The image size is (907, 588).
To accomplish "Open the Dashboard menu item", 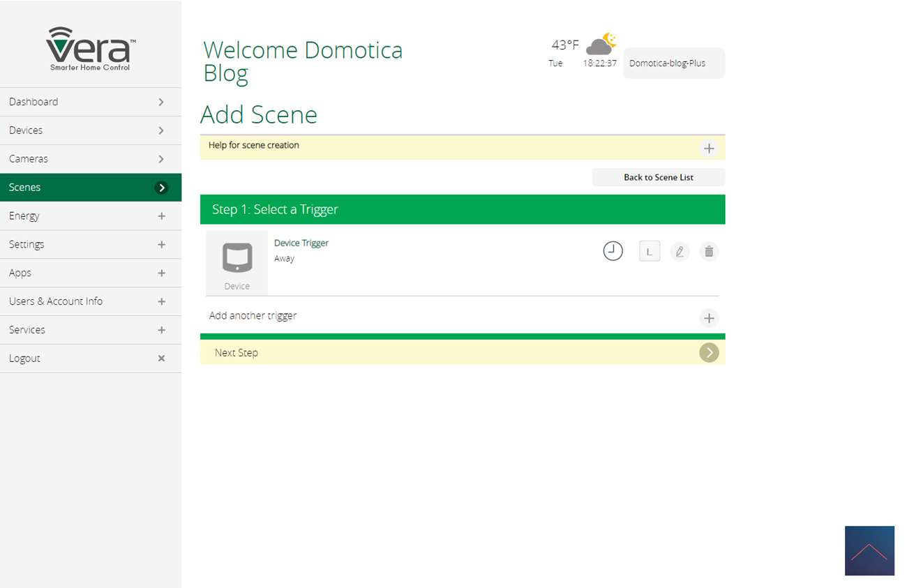I will click(91, 102).
